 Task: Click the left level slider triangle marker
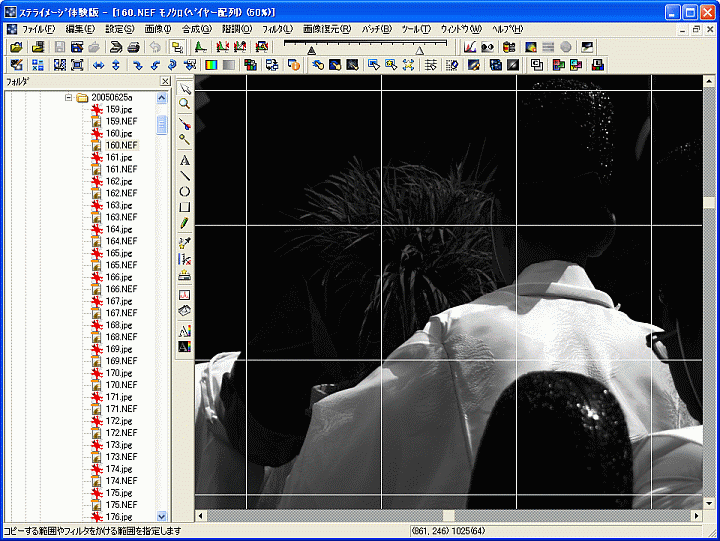click(312, 49)
